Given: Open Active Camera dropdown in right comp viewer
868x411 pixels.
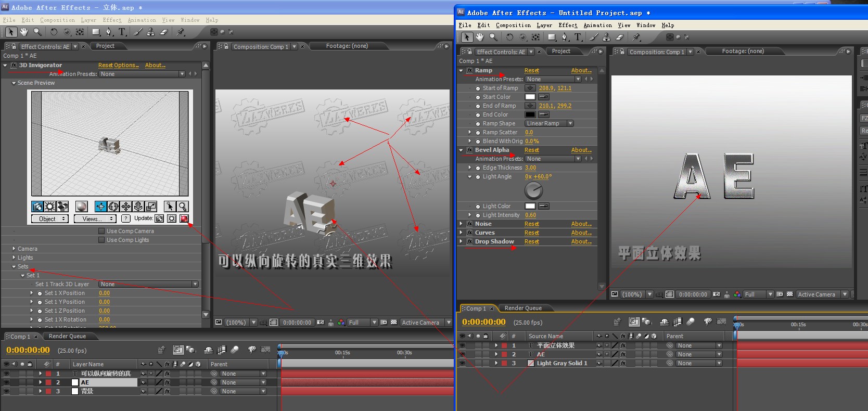Looking at the screenshot, I should (823, 294).
